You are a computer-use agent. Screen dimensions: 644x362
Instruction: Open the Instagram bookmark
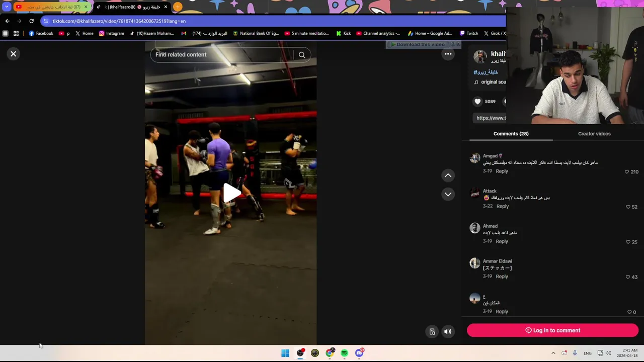111,34
